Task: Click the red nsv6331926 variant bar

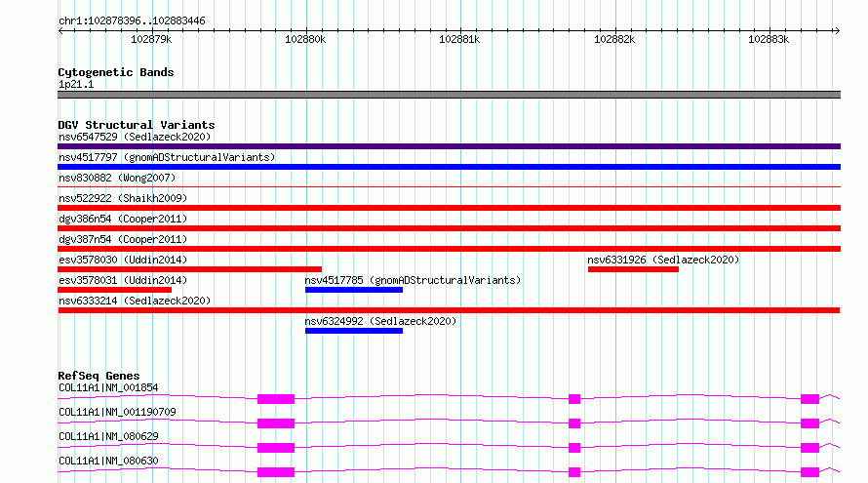Action: point(633,269)
